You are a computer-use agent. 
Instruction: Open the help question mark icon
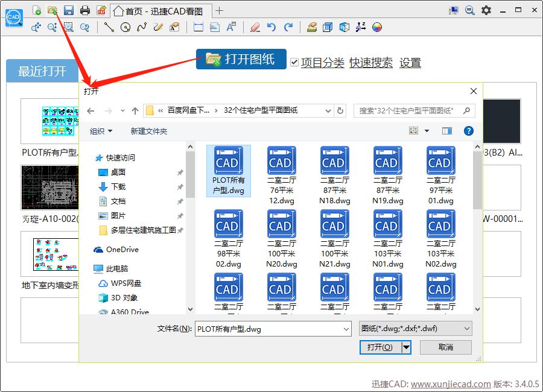pyautogui.click(x=469, y=131)
